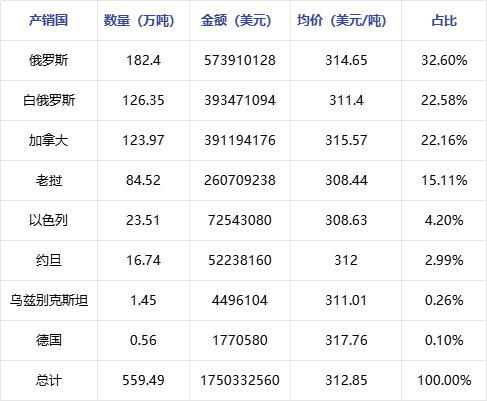Click quantity value 1.45
Viewport: 487px width, 401px height.
pos(143,300)
